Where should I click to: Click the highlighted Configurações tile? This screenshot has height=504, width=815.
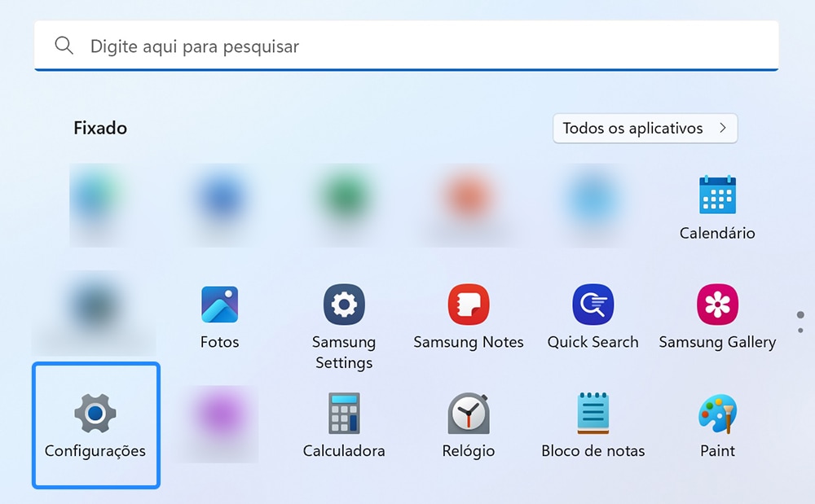coord(95,425)
